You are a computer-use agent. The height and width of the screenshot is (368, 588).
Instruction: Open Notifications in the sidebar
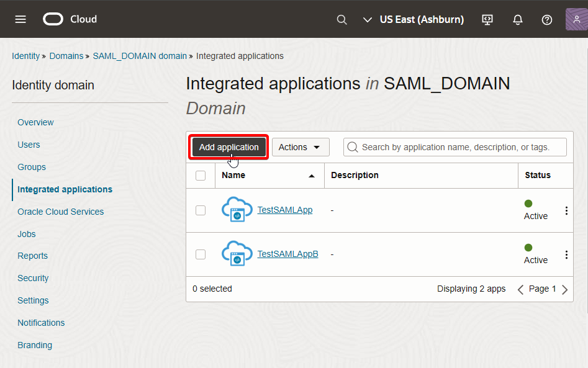(41, 323)
